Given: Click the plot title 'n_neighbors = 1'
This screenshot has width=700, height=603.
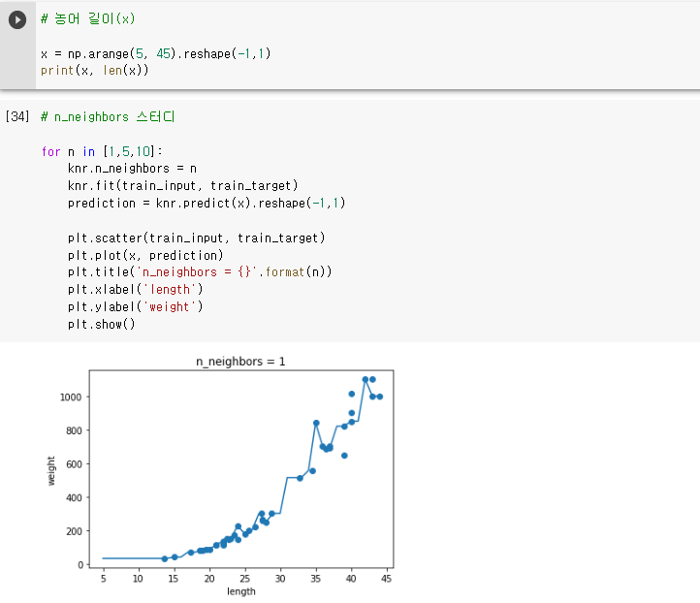Looking at the screenshot, I should coord(240,362).
